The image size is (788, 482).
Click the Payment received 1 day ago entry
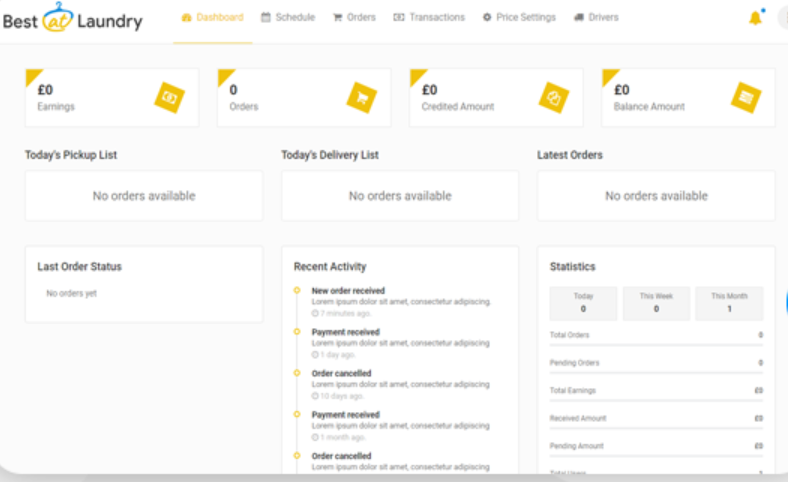pyautogui.click(x=400, y=343)
